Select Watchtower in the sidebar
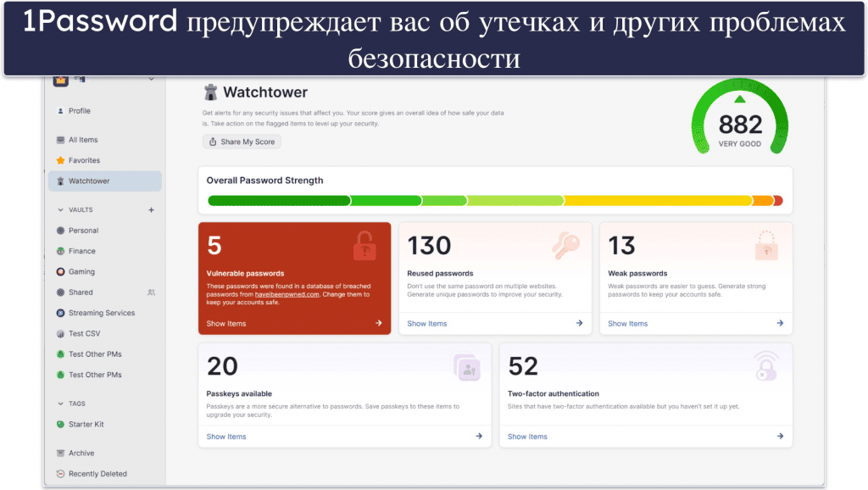The width and height of the screenshot is (868, 490). [x=104, y=181]
